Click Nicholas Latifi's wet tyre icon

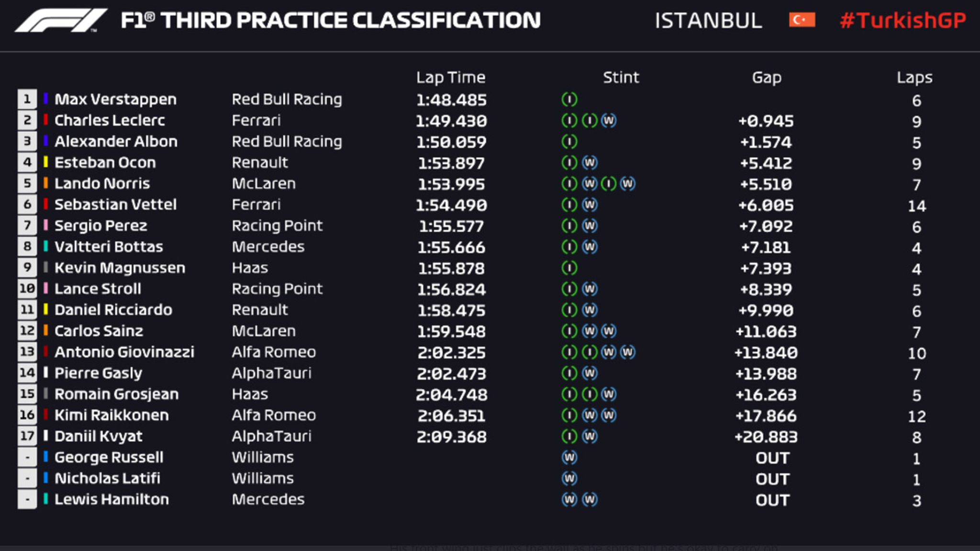[569, 478]
